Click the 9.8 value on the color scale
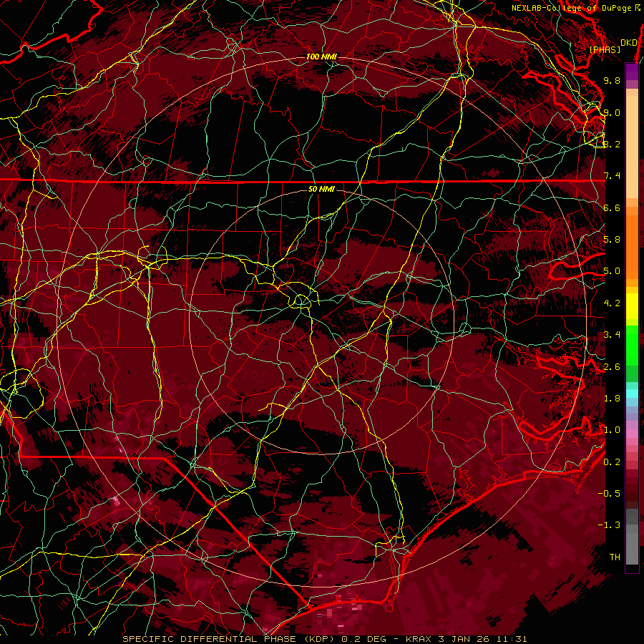Image resolution: width=644 pixels, height=644 pixels. pyautogui.click(x=612, y=80)
